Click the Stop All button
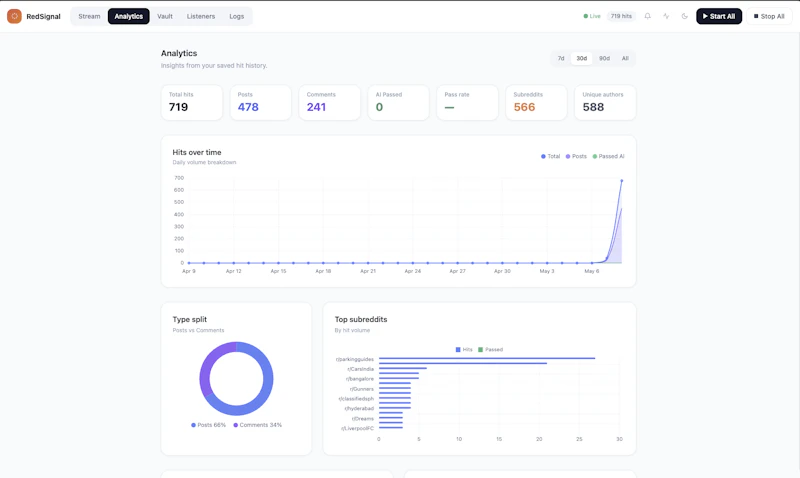This screenshot has height=478, width=800. click(x=769, y=16)
